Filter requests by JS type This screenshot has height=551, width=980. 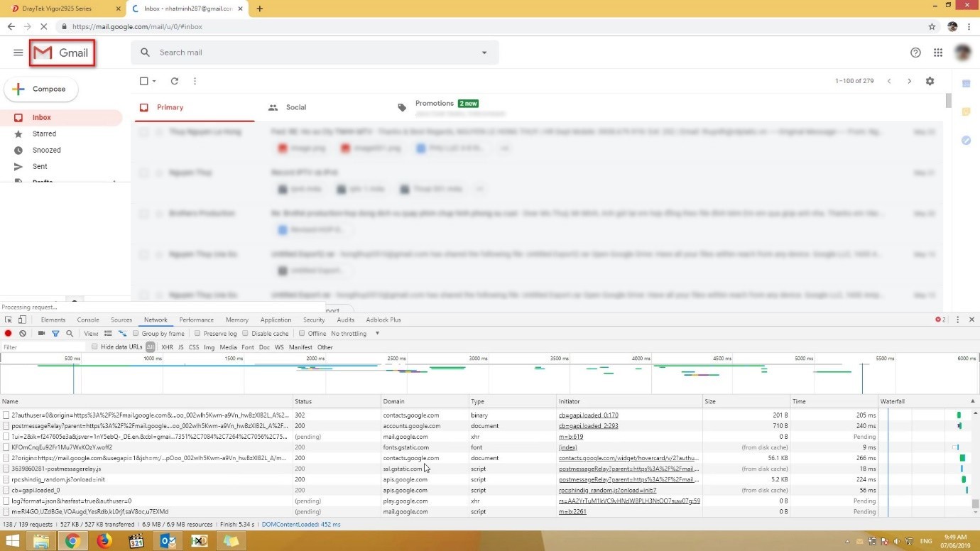pyautogui.click(x=180, y=347)
